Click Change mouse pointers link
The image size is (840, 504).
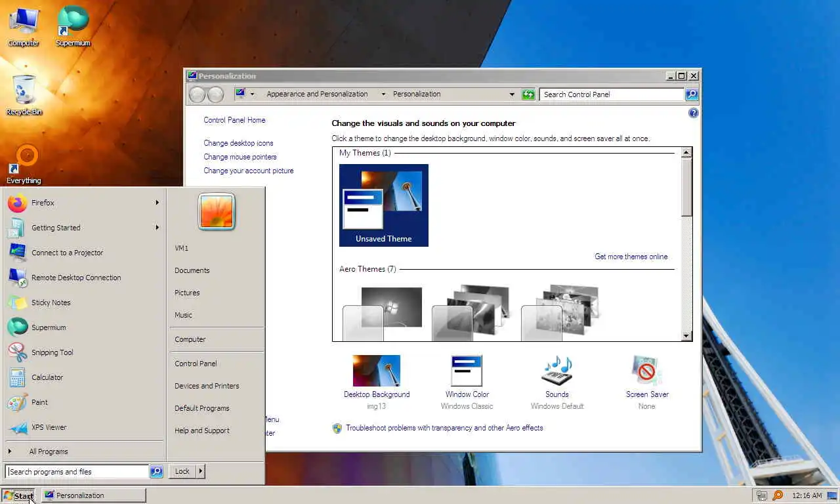click(240, 157)
